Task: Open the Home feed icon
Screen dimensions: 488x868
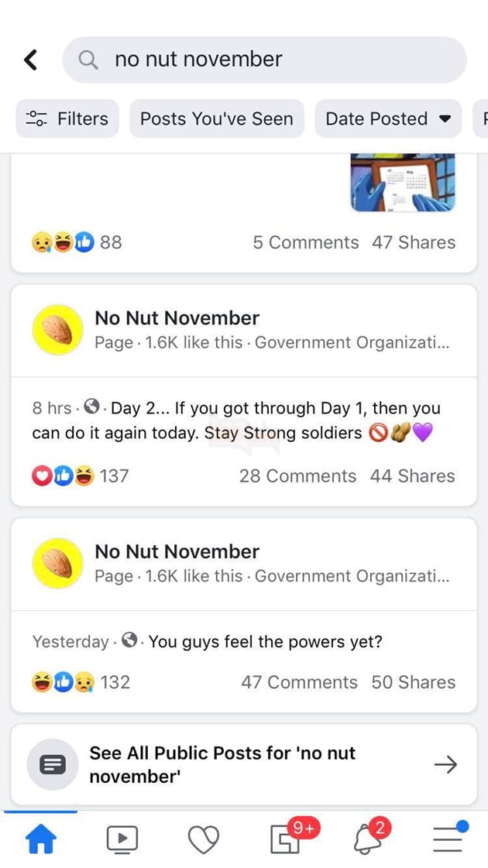Action: [x=41, y=838]
